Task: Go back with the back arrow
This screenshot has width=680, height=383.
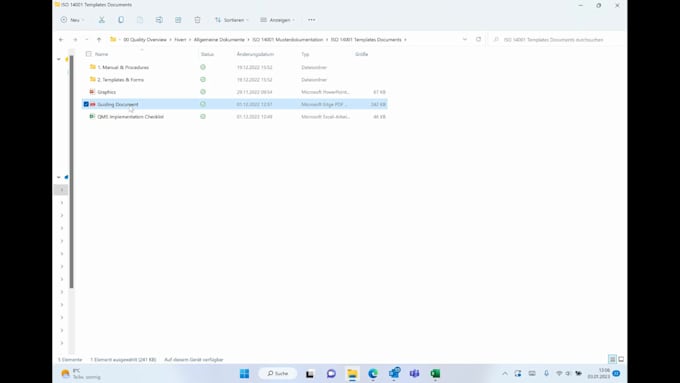Action: [61, 39]
